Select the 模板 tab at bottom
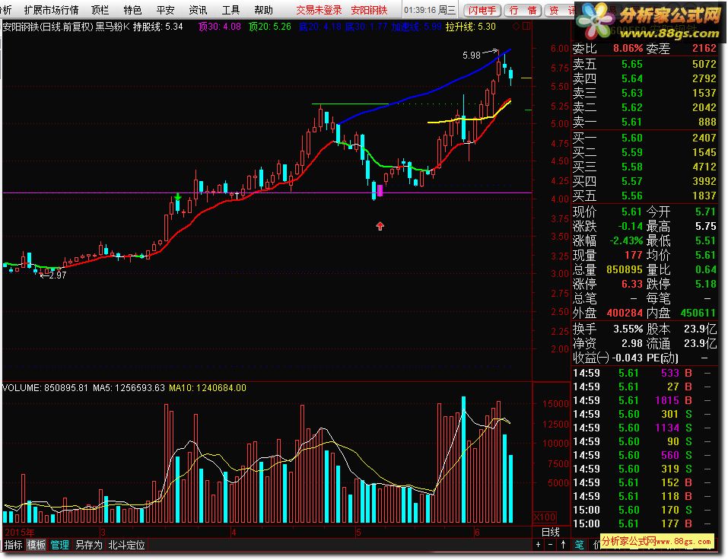 (x=37, y=545)
